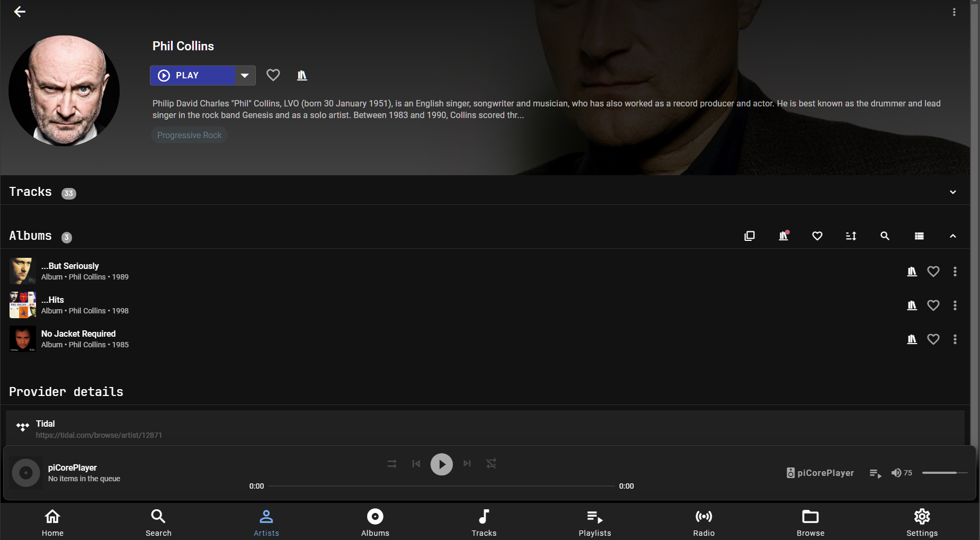Toggle library status for ...But Seriously album
The width and height of the screenshot is (980, 540).
[912, 271]
